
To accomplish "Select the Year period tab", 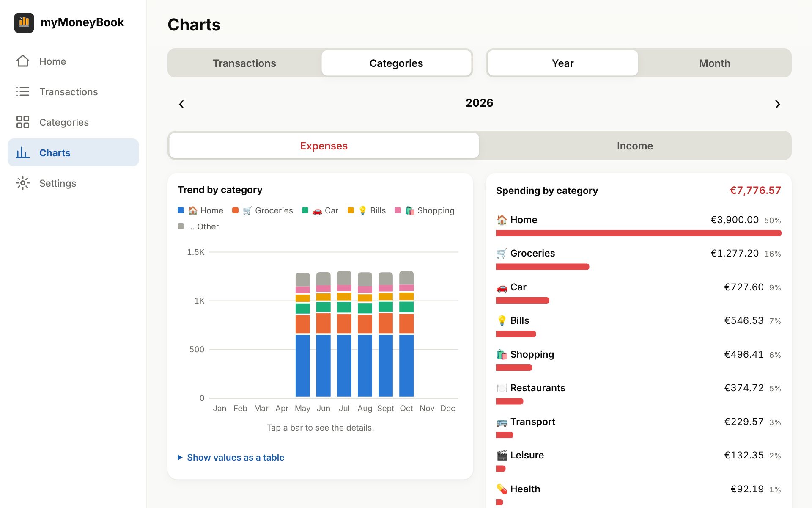I will click(562, 63).
